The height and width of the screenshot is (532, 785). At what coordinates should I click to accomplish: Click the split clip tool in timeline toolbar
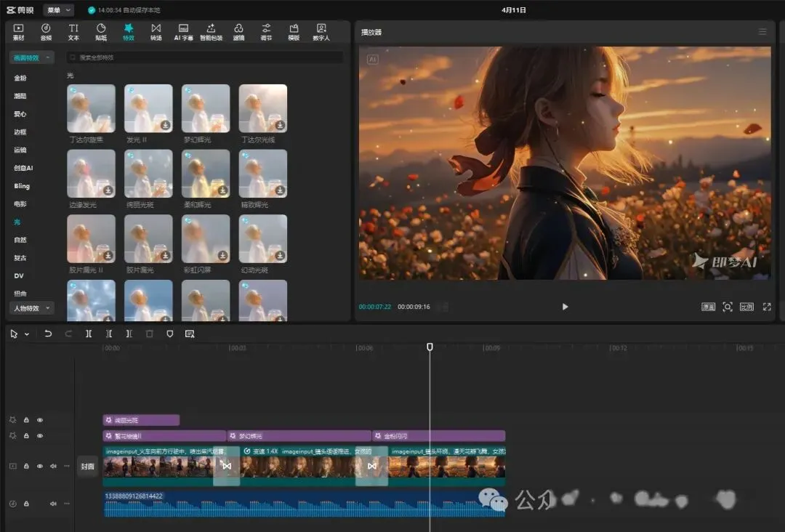point(89,334)
